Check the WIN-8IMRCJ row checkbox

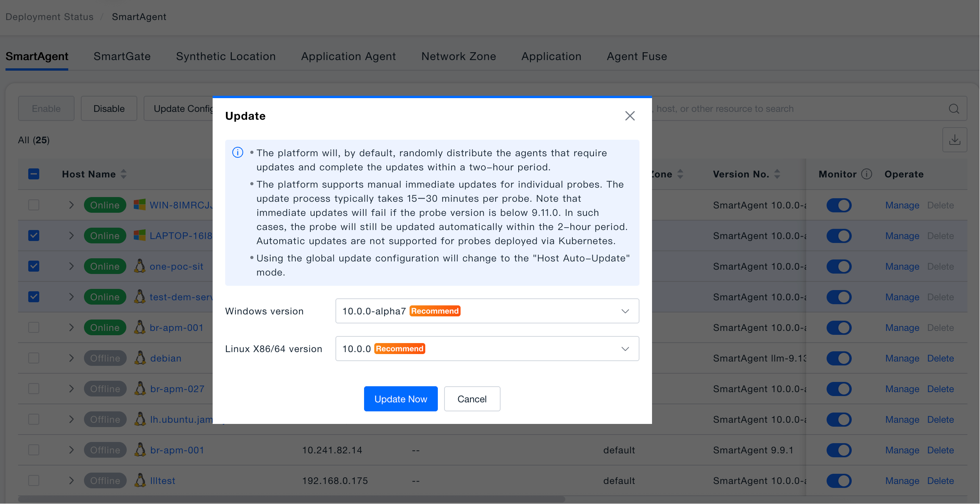tap(34, 205)
